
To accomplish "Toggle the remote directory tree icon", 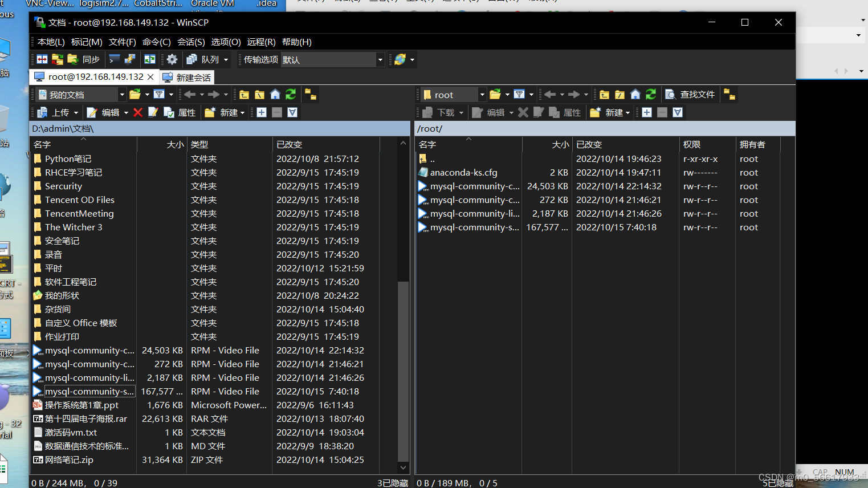I will click(x=730, y=95).
